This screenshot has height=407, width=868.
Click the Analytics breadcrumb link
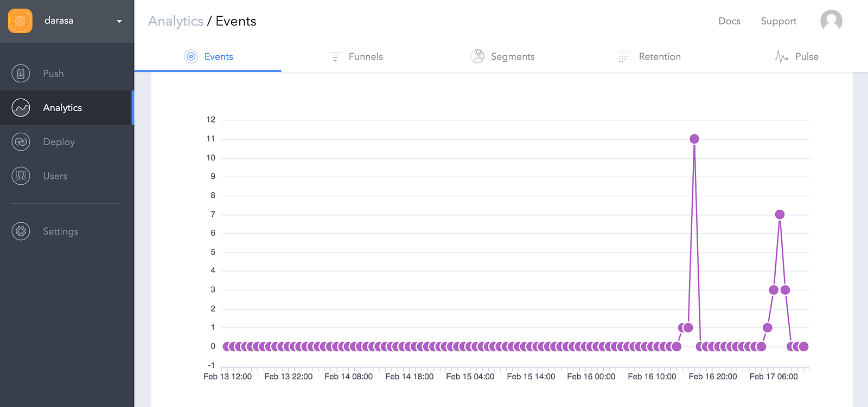(x=176, y=21)
